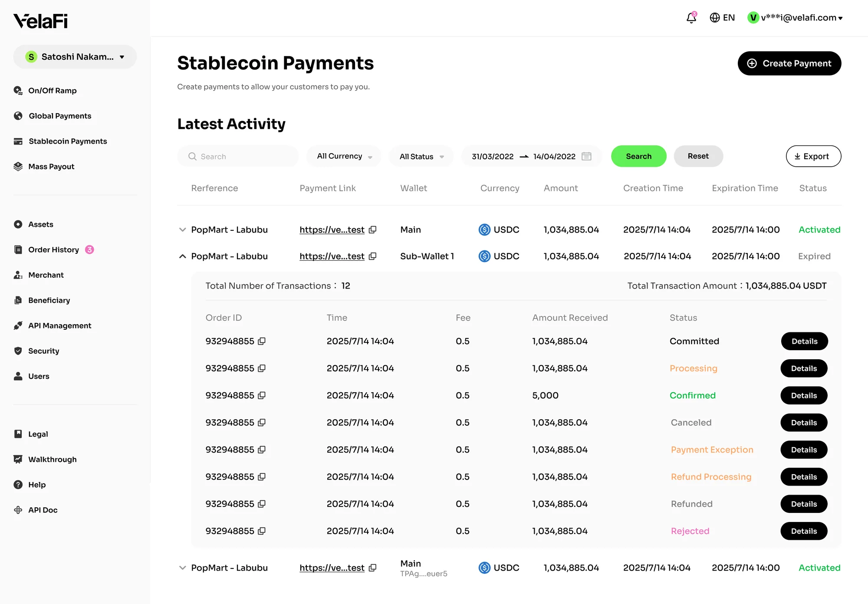
Task: Click the Walkthrough sidebar icon
Action: (x=18, y=460)
